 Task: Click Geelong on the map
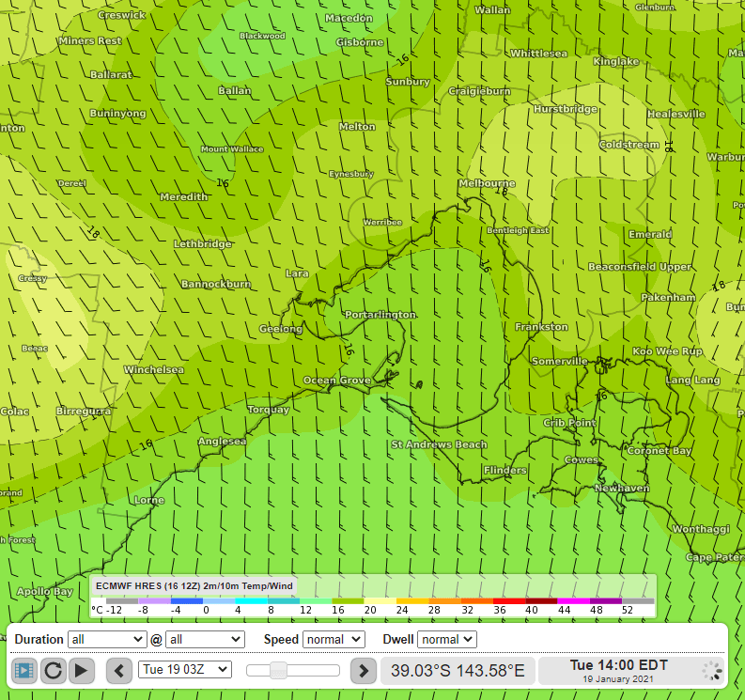pyautogui.click(x=280, y=329)
